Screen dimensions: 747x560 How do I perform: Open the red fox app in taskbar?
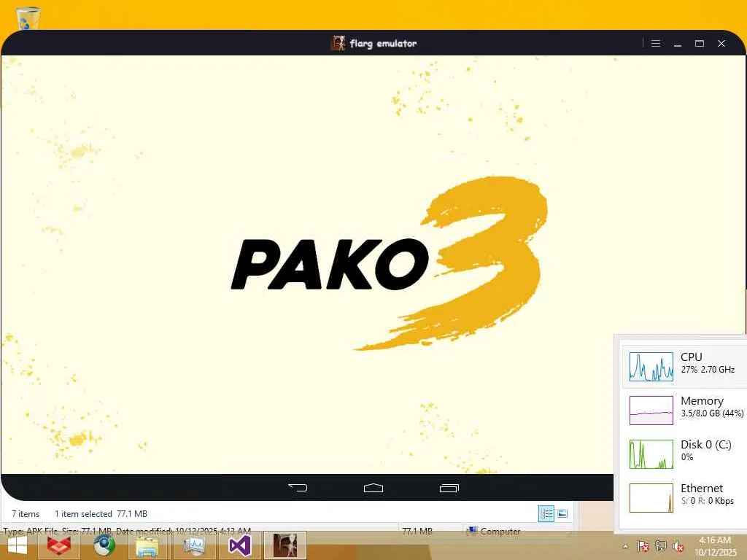[59, 545]
